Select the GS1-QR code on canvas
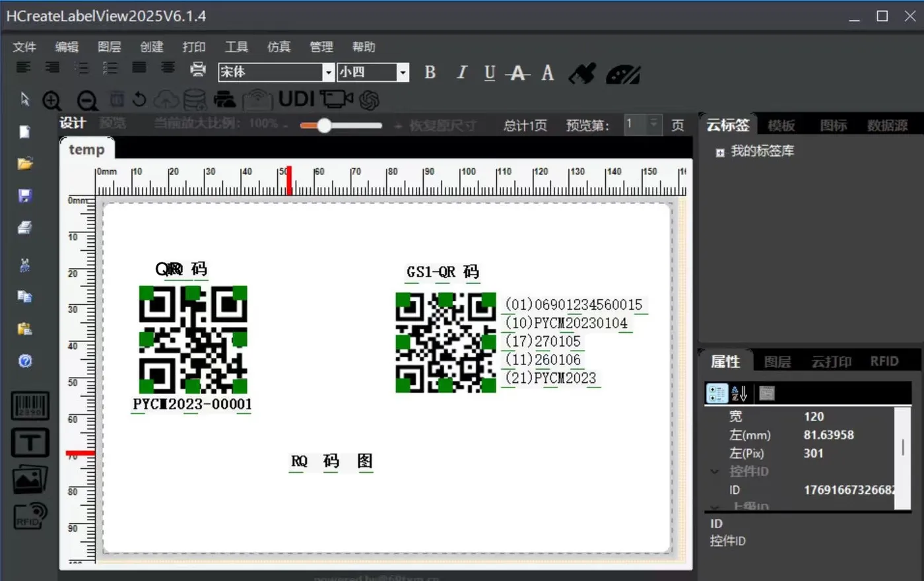 click(x=445, y=343)
